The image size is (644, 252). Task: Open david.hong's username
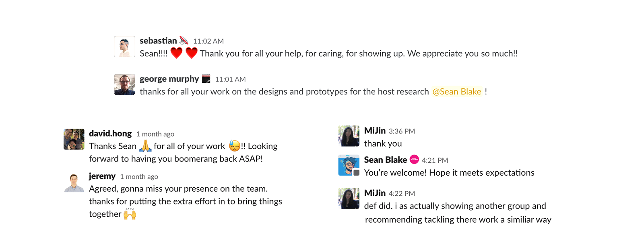pos(110,133)
